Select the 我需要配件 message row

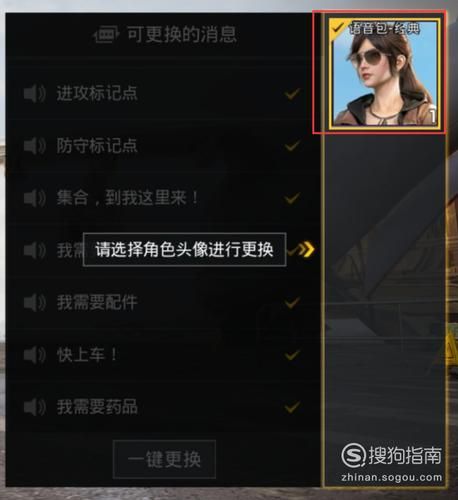pos(163,303)
